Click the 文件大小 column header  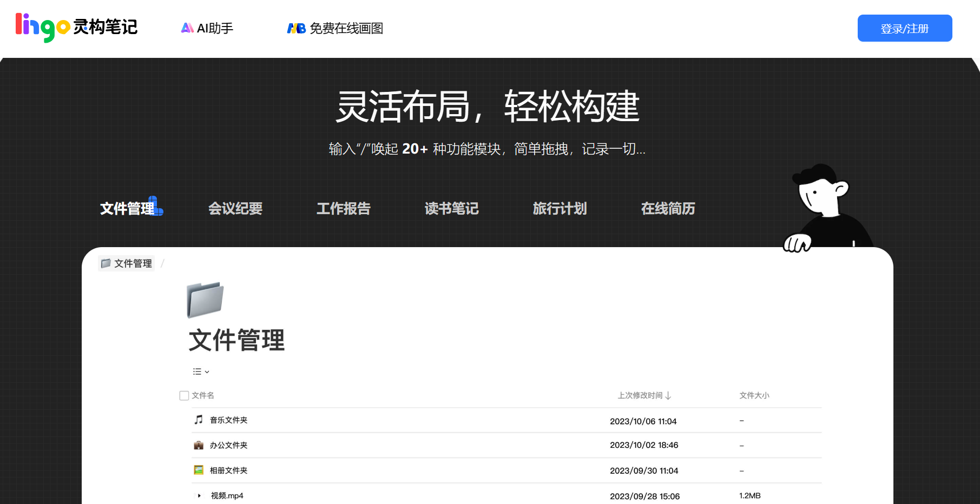click(x=754, y=395)
